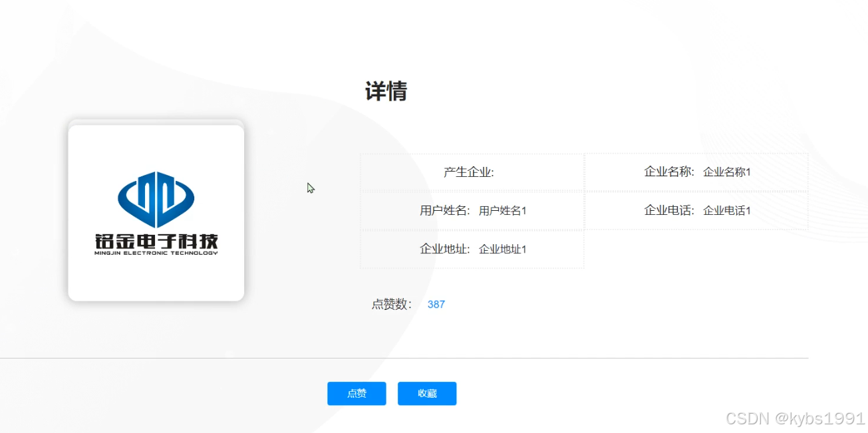Screen dimensions: 868x433
Task: Click the like count 387
Action: (436, 305)
